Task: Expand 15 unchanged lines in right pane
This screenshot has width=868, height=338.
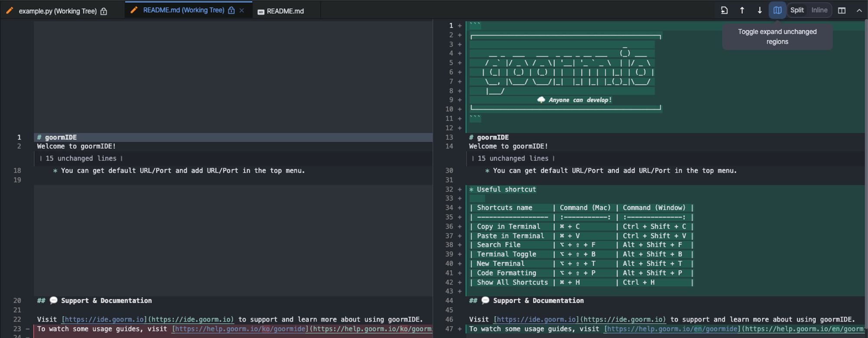Action: [x=513, y=159]
